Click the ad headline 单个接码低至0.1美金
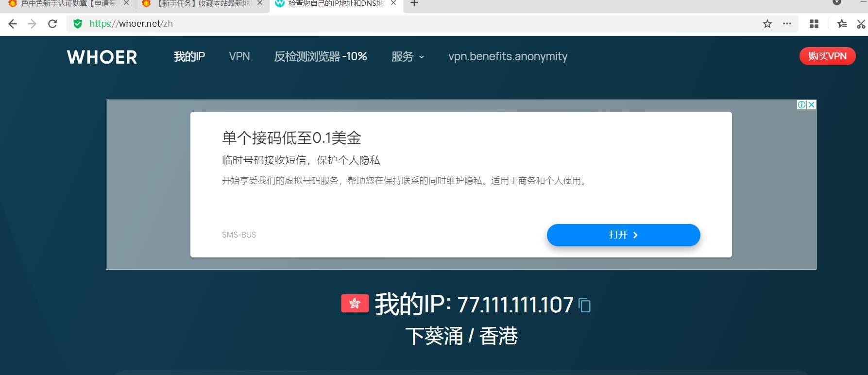 pos(291,138)
